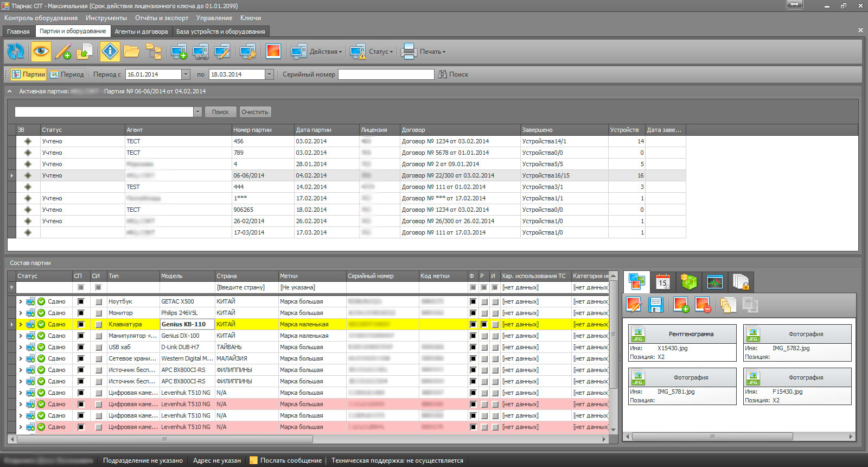Toggle the eye view icon in toolbar

coord(41,52)
